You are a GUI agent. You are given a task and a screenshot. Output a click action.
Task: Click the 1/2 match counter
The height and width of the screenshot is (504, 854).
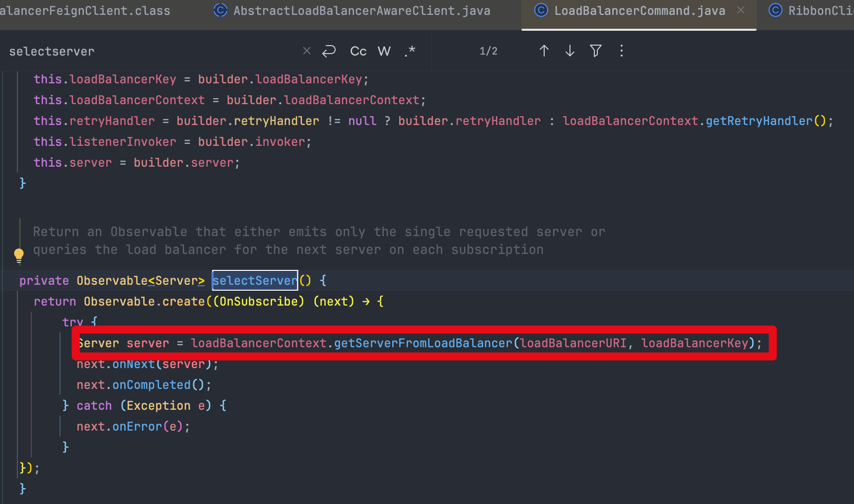tap(489, 51)
